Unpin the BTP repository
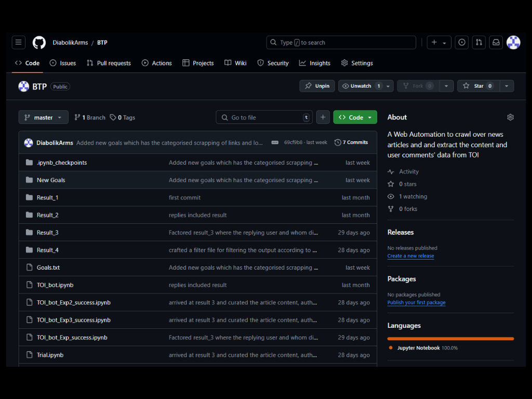Image resolution: width=532 pixels, height=399 pixels. [x=317, y=86]
